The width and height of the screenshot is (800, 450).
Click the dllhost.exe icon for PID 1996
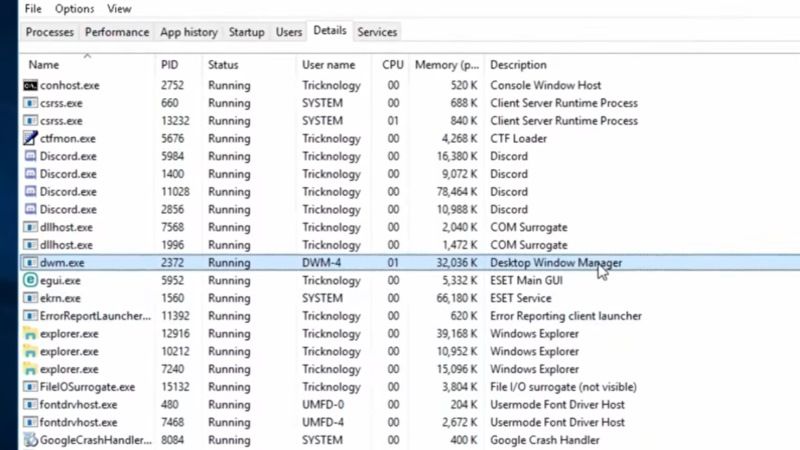(x=30, y=245)
